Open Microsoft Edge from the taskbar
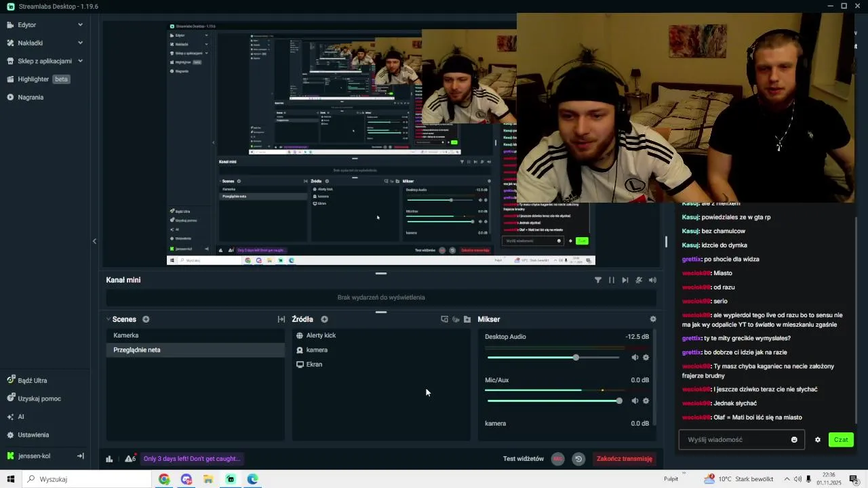The image size is (868, 488). pyautogui.click(x=252, y=479)
